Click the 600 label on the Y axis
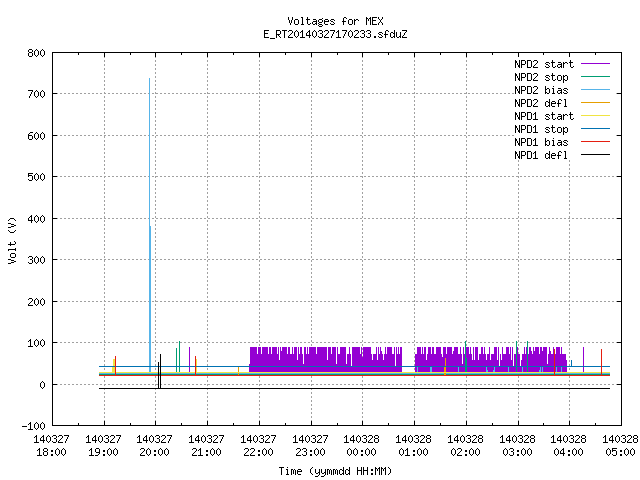The width and height of the screenshot is (640, 480). (36, 136)
